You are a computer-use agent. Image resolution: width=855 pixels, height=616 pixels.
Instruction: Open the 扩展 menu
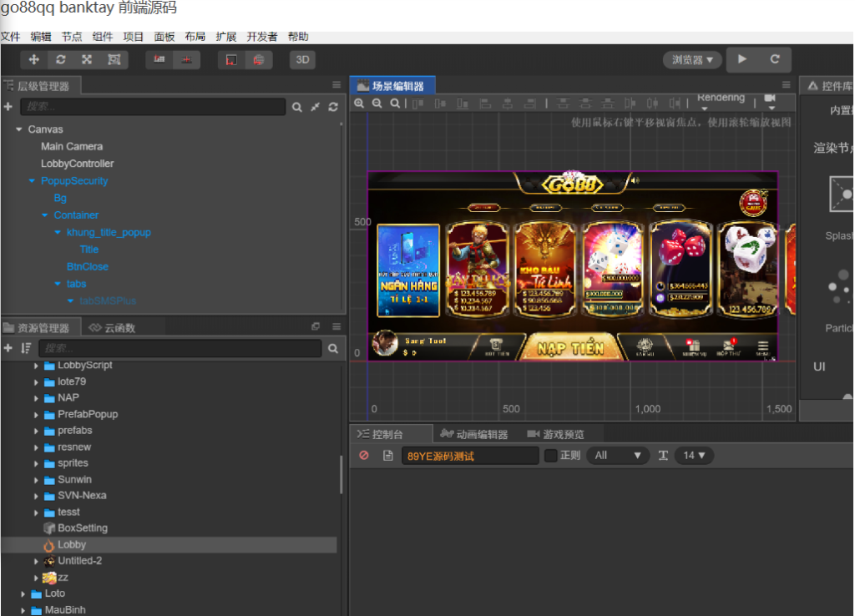click(225, 37)
